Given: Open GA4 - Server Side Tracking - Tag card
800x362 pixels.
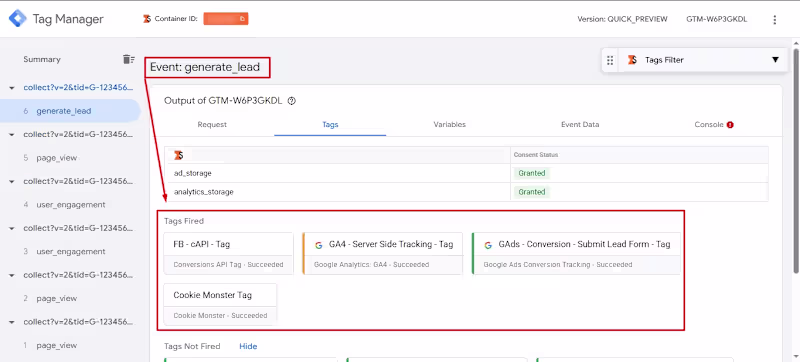Looking at the screenshot, I should (383, 254).
